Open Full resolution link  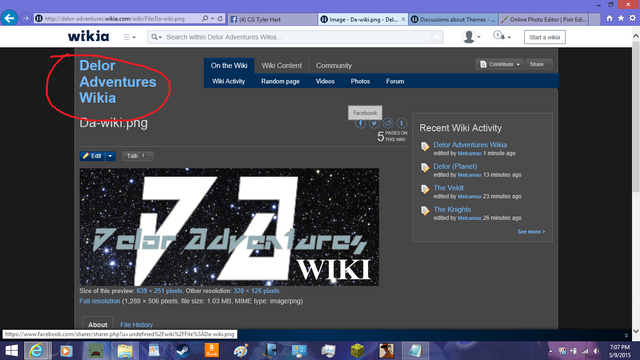(100, 301)
